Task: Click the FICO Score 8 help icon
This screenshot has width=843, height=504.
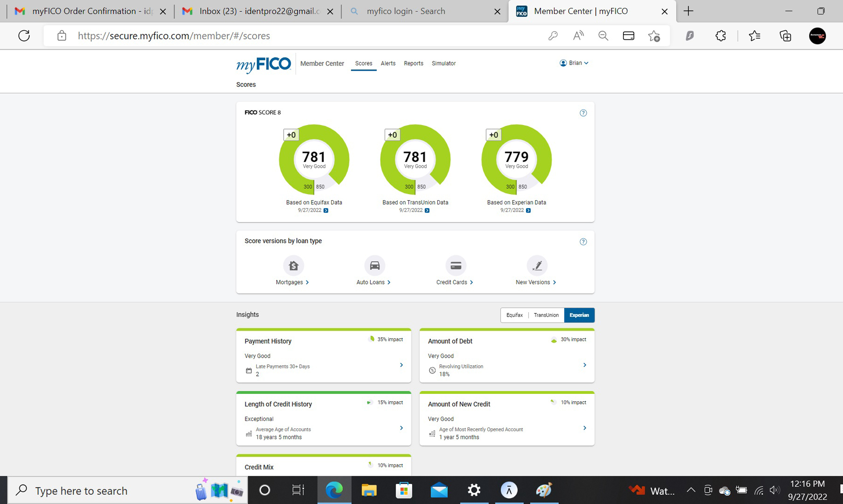Action: 583,113
